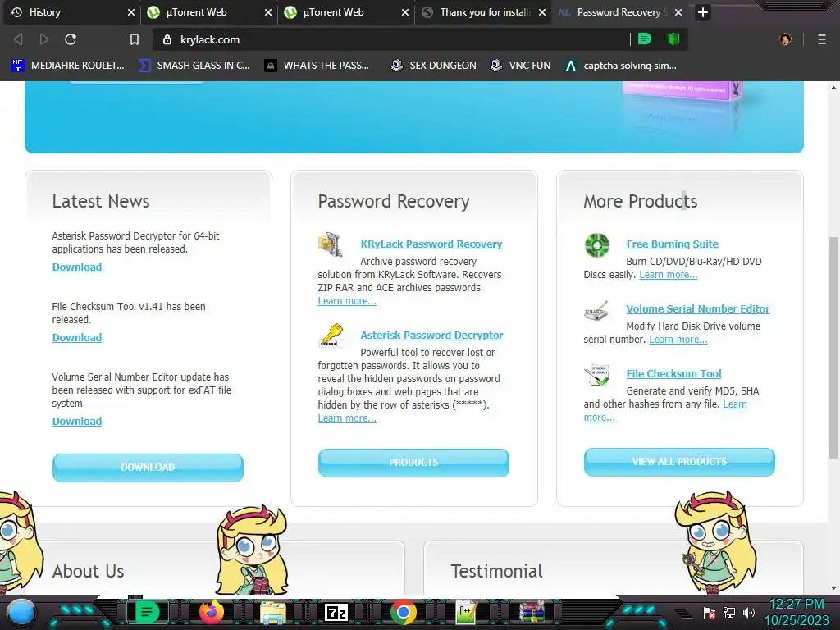Launch Firefox from the taskbar

click(212, 612)
